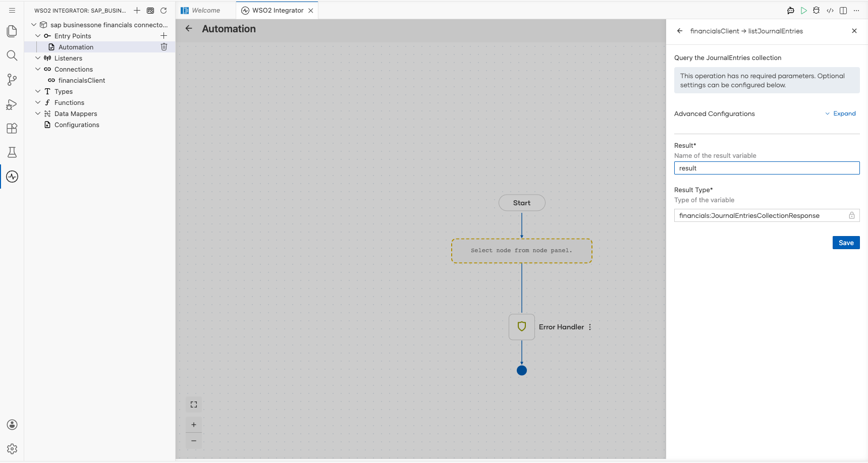Split the editor layout
868x463 pixels.
pos(843,10)
